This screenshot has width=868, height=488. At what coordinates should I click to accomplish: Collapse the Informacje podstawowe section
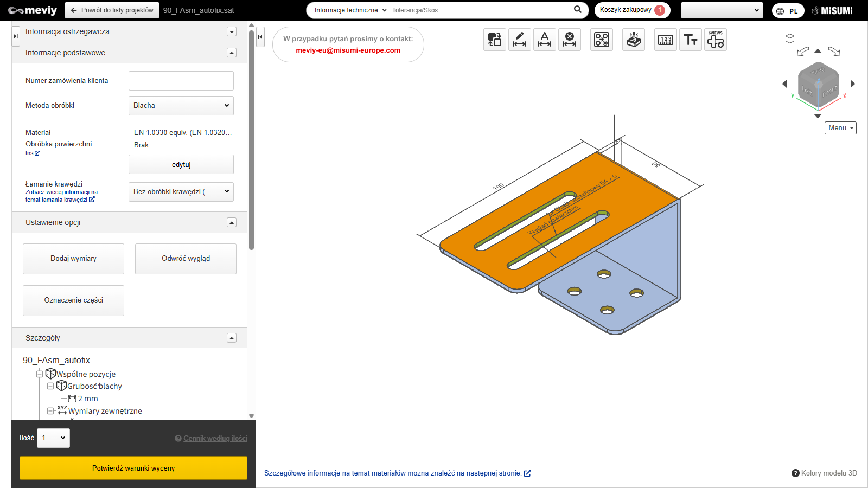click(x=232, y=53)
